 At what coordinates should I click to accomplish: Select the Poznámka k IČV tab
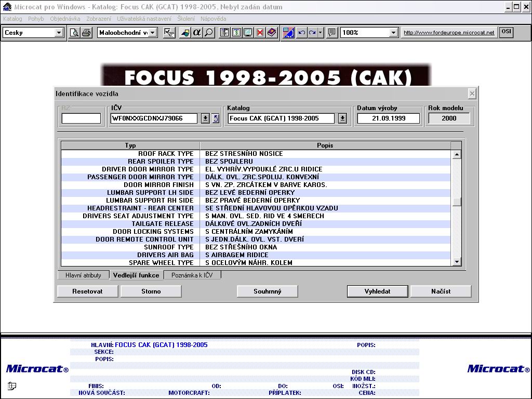pyautogui.click(x=192, y=275)
